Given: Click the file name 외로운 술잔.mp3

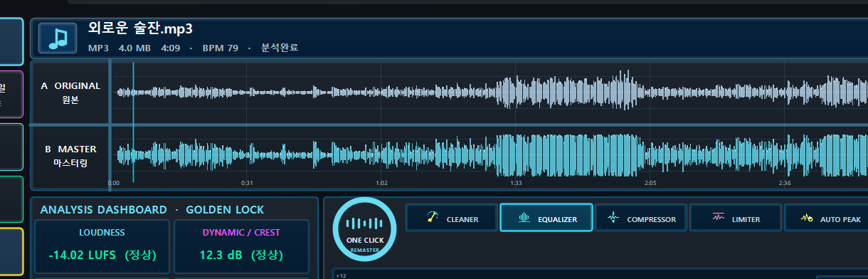Looking at the screenshot, I should (x=140, y=28).
